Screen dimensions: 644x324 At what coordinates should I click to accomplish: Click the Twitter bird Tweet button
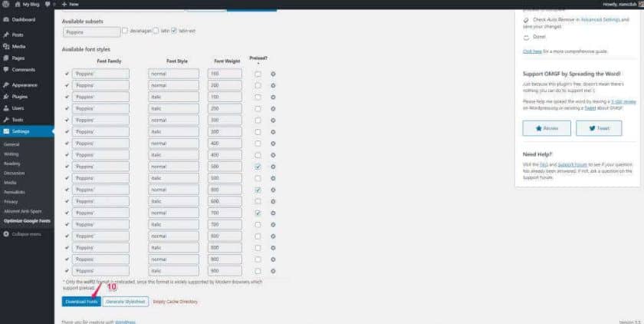click(x=599, y=128)
